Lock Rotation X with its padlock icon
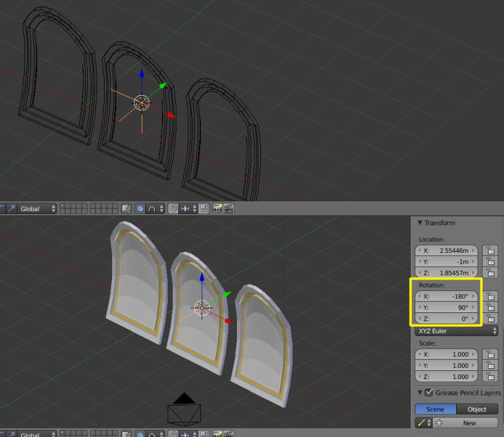Image resolution: width=504 pixels, height=437 pixels. (491, 296)
